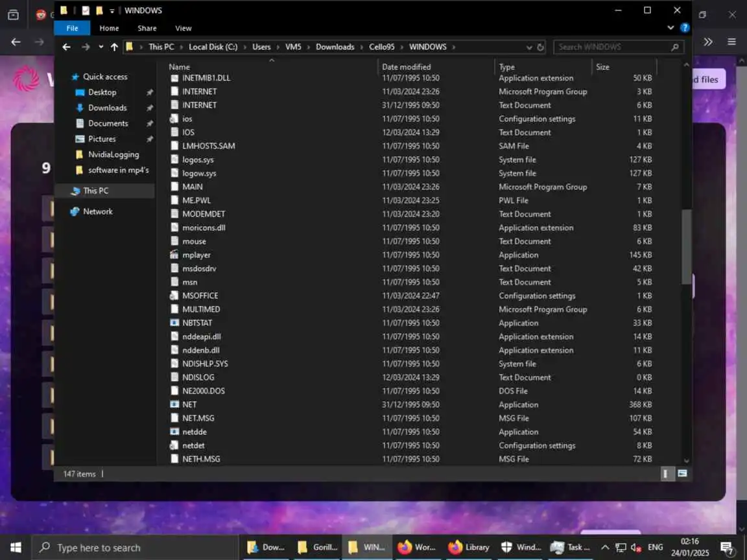The width and height of the screenshot is (747, 560).
Task: Open the File ribbon tab
Action: pos(72,28)
